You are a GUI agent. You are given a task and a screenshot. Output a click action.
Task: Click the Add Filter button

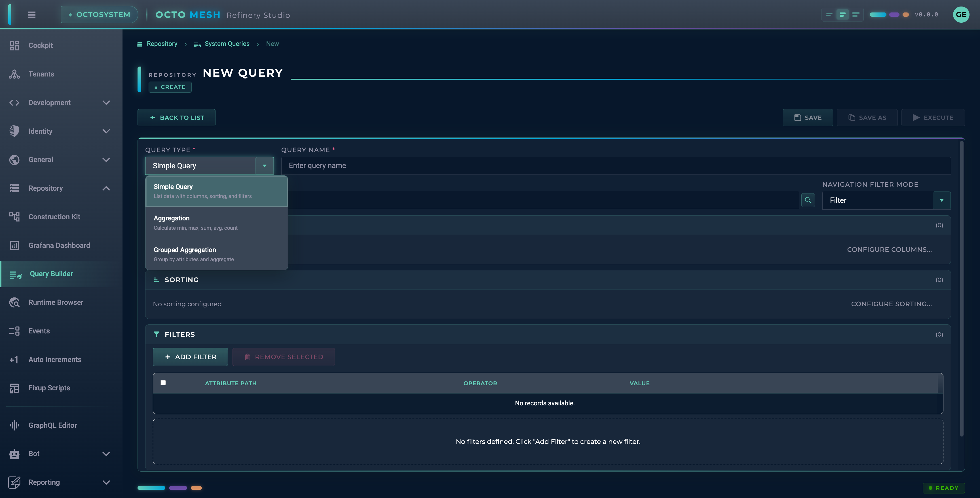click(x=190, y=357)
